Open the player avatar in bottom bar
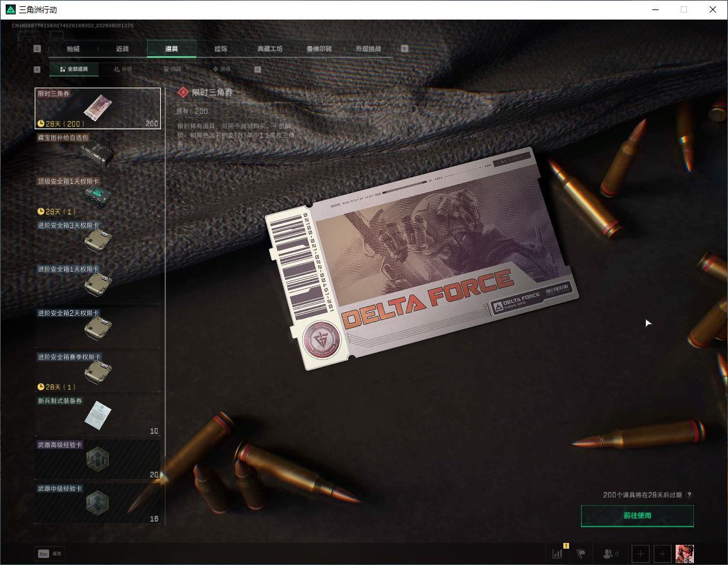 point(684,554)
